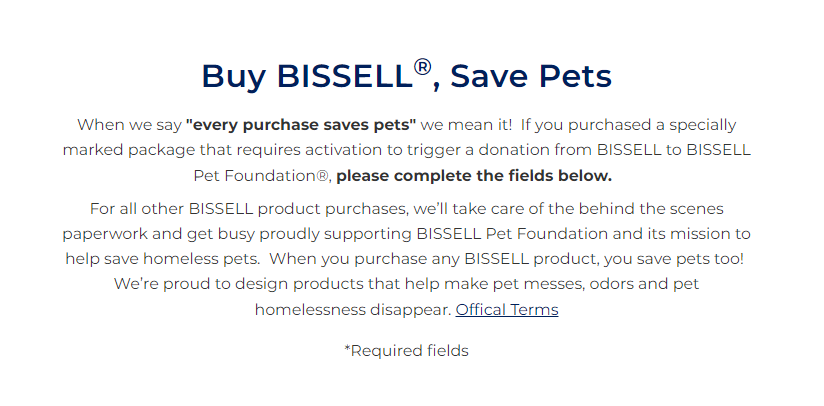The width and height of the screenshot is (824, 406).
Task: Select the *Required fields note
Action: coord(406,350)
